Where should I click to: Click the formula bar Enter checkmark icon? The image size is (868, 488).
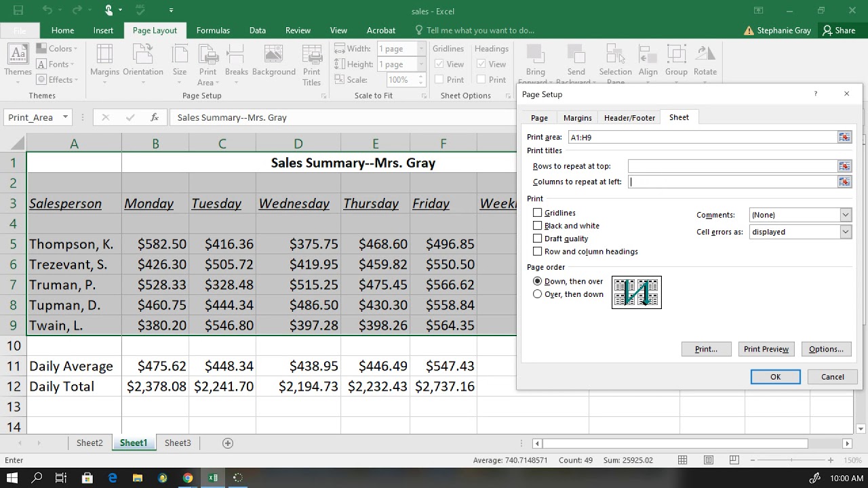pyautogui.click(x=130, y=117)
